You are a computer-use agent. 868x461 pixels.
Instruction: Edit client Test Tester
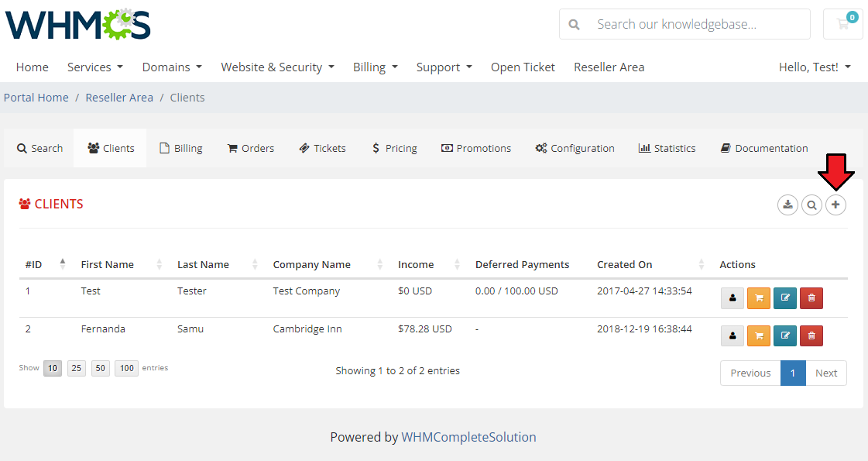pyautogui.click(x=785, y=298)
